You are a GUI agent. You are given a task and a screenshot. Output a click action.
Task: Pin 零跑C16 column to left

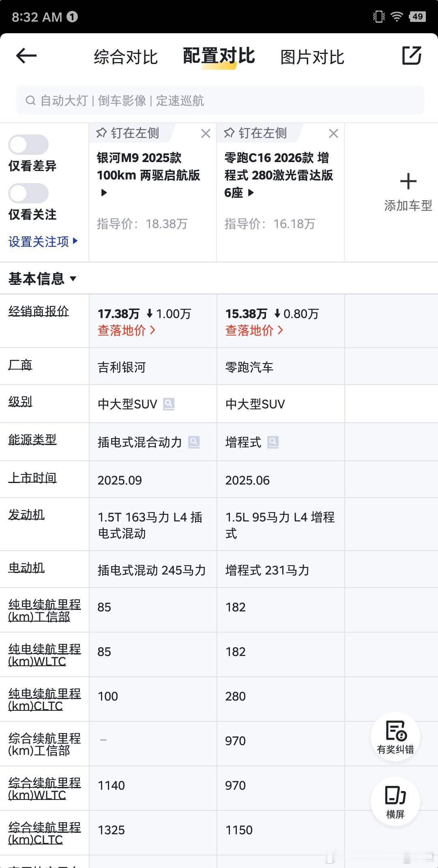[255, 133]
